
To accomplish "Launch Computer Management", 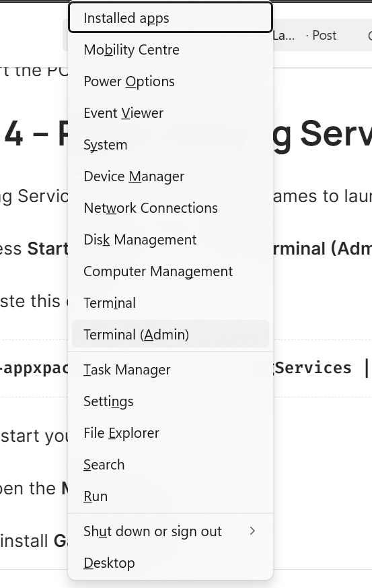I will tap(170, 271).
